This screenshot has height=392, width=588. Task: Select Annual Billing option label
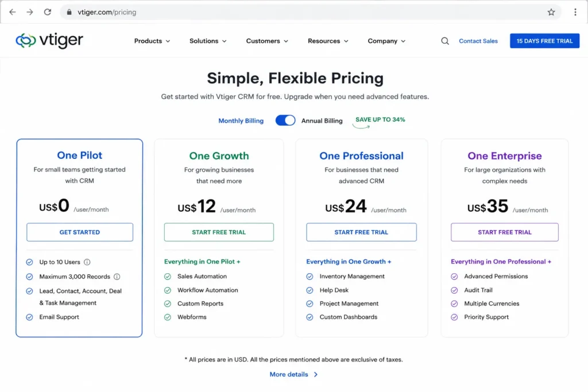[x=322, y=121]
